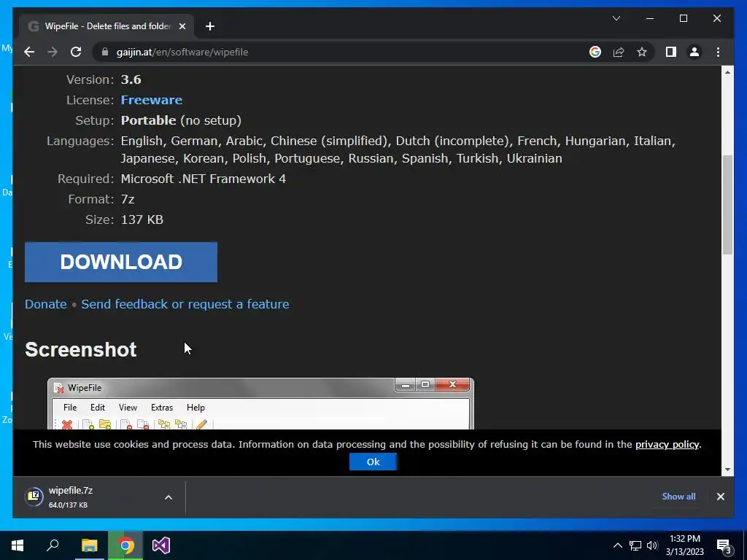This screenshot has width=747, height=560.
Task: Open the Chrome profile menu
Action: tap(694, 52)
